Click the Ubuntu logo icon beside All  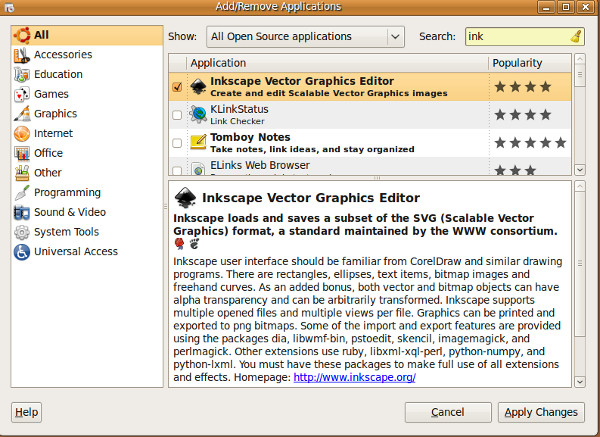[x=22, y=35]
